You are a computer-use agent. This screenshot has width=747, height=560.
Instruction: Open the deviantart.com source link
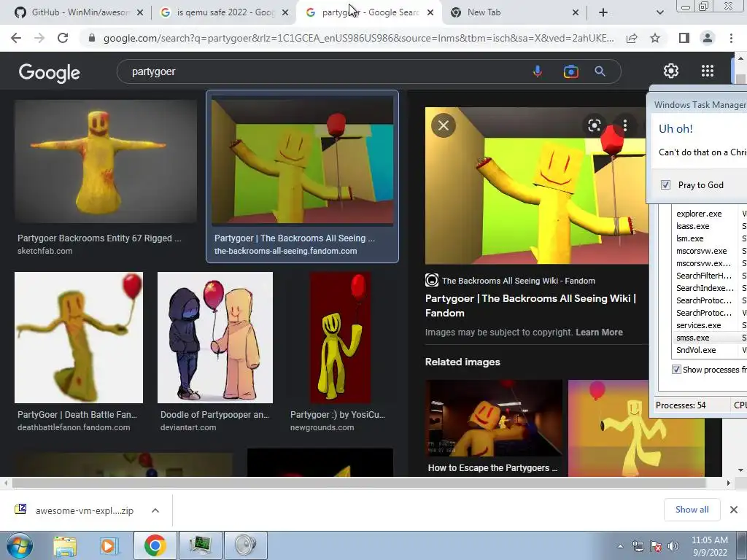click(x=188, y=427)
